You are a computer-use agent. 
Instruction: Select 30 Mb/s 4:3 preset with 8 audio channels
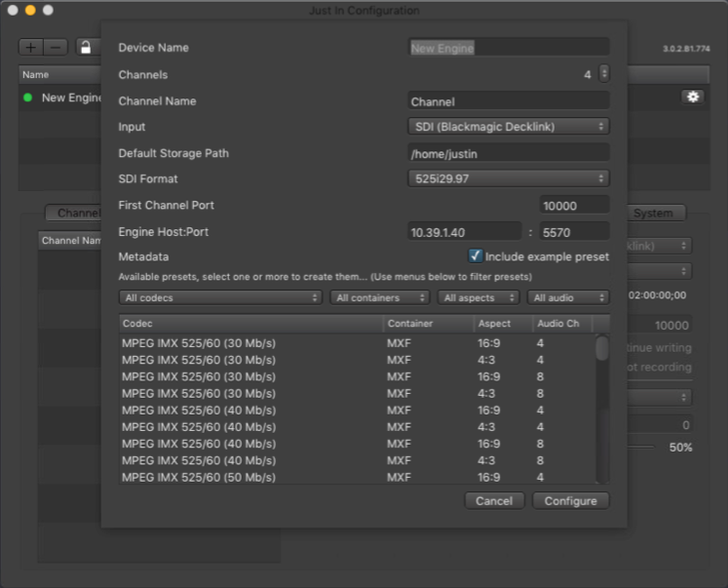[x=358, y=393]
